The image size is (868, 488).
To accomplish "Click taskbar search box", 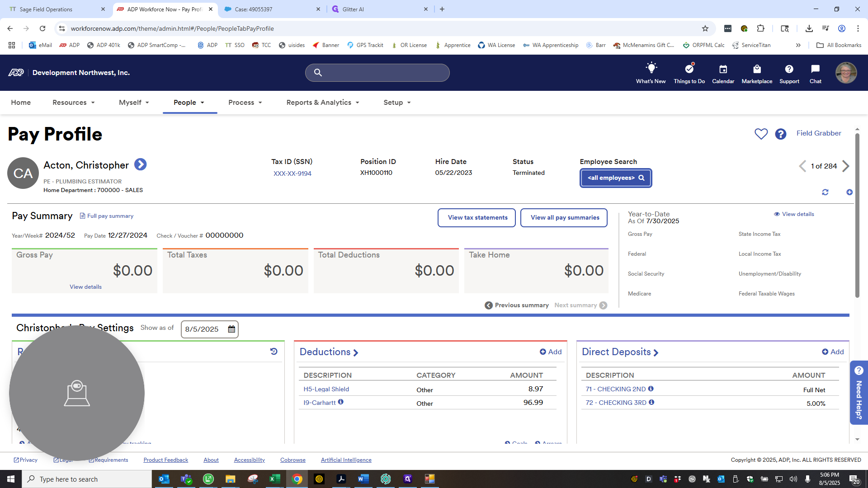I will coord(87,479).
